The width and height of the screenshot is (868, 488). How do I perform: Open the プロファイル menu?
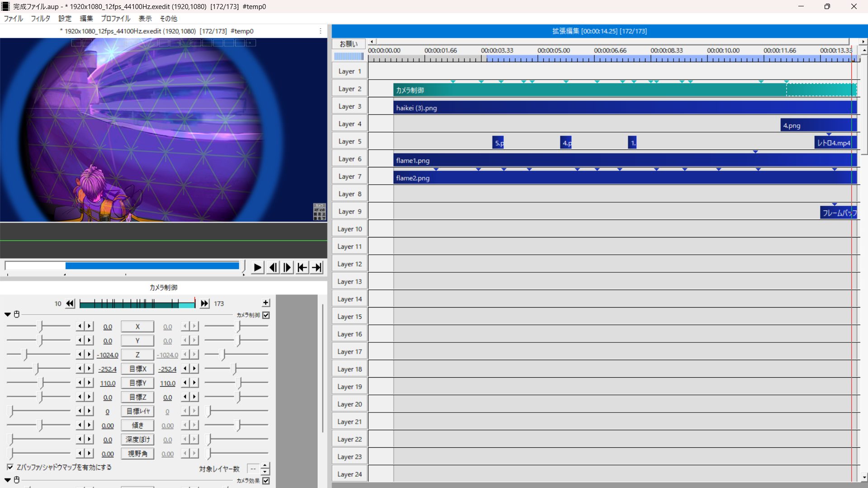click(115, 19)
